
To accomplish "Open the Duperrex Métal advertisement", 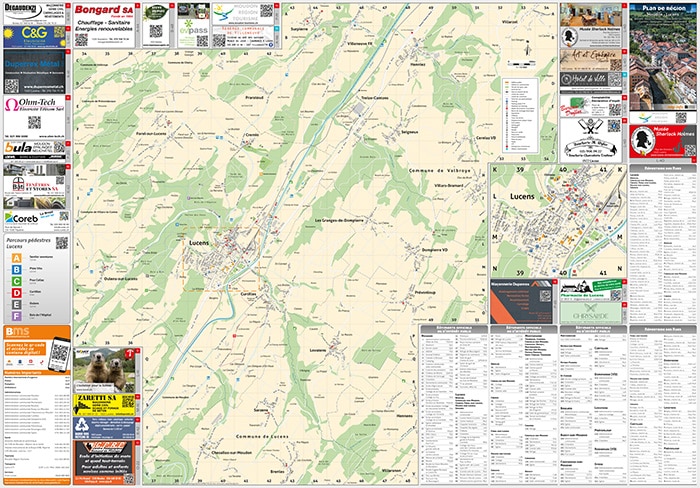I will pyautogui.click(x=34, y=71).
